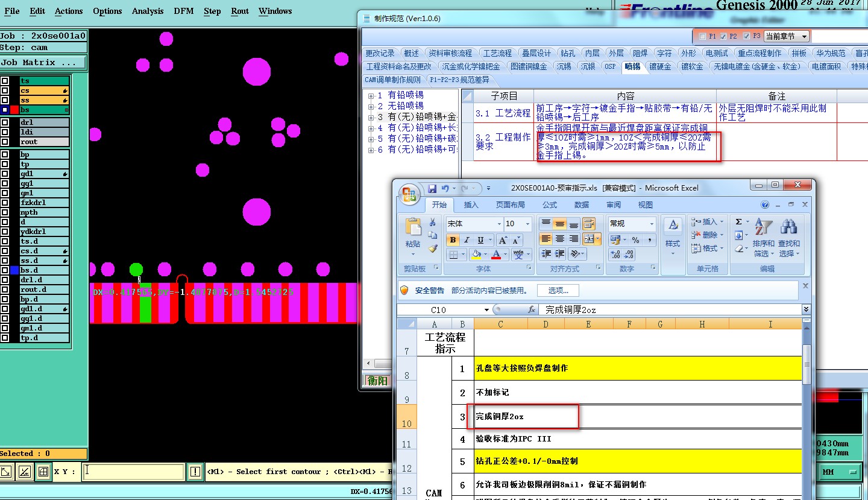868x500 pixels.
Task: Click the Genesis exclamation mark button
Action: coord(195,472)
